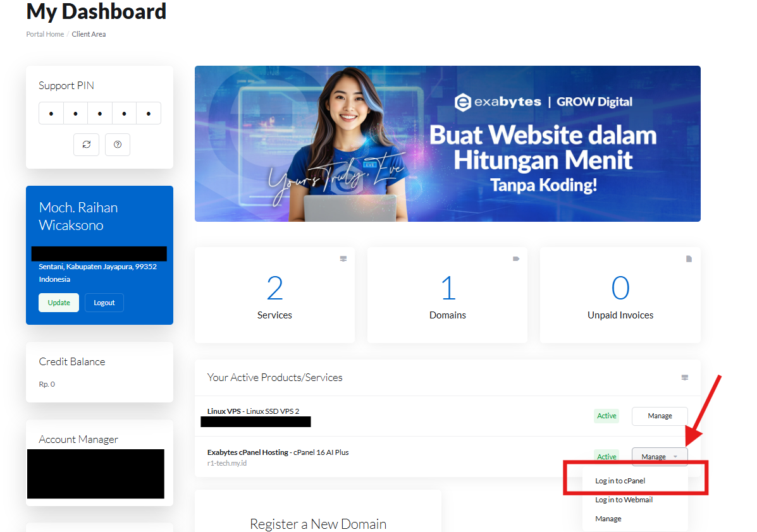Click Linux VPS - Linux SSD VPS 2

(x=254, y=411)
